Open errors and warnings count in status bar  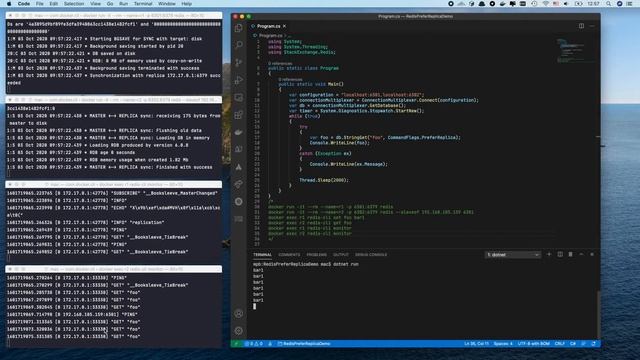tap(253, 344)
